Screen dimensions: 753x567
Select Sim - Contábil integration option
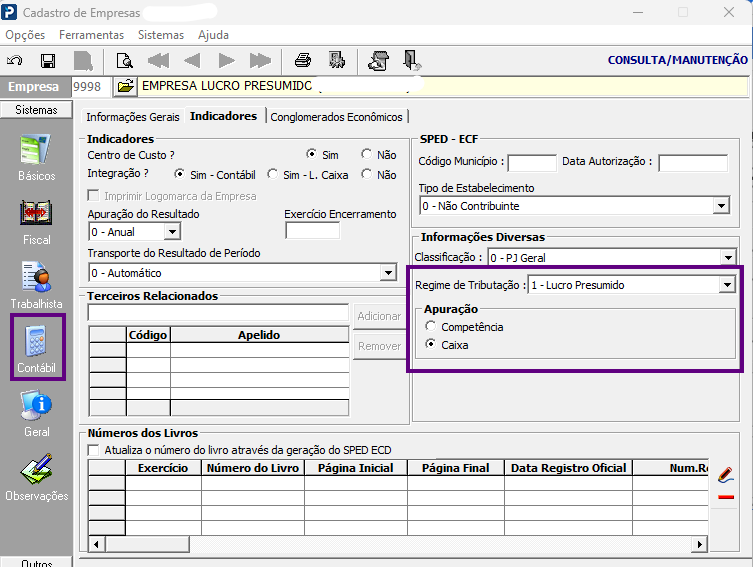(x=180, y=174)
